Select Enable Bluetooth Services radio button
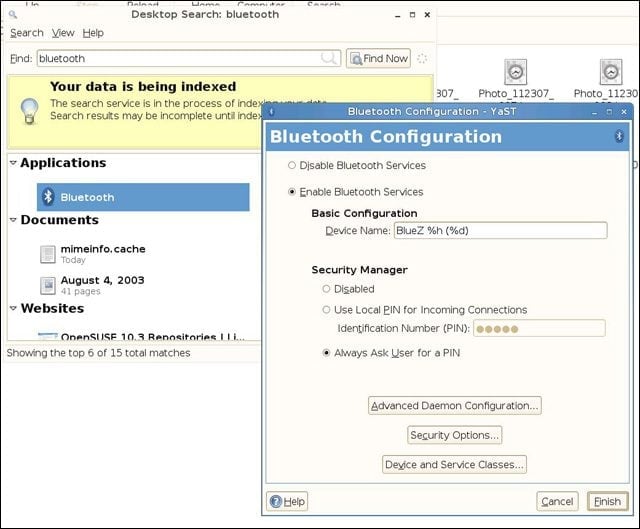Image resolution: width=640 pixels, height=529 pixels. point(292,192)
